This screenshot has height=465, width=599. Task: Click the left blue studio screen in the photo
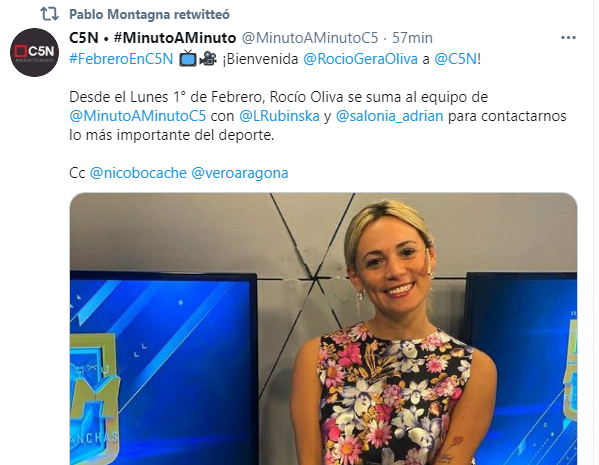pos(164,368)
